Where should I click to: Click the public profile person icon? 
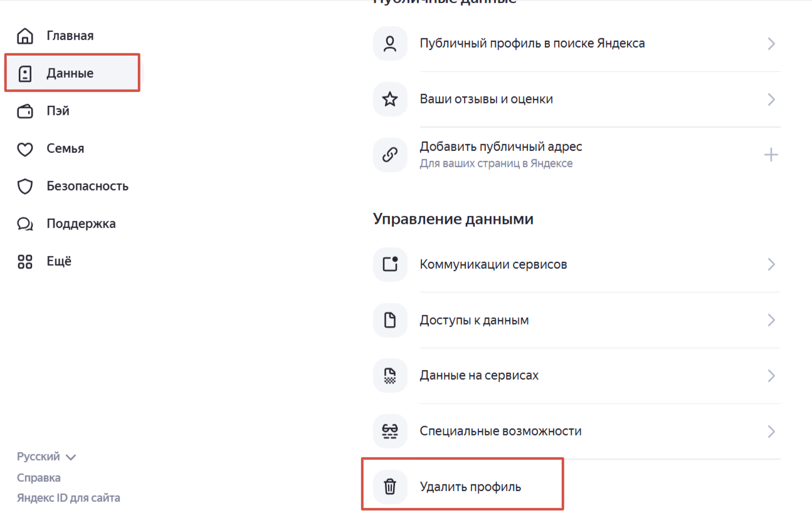(390, 43)
